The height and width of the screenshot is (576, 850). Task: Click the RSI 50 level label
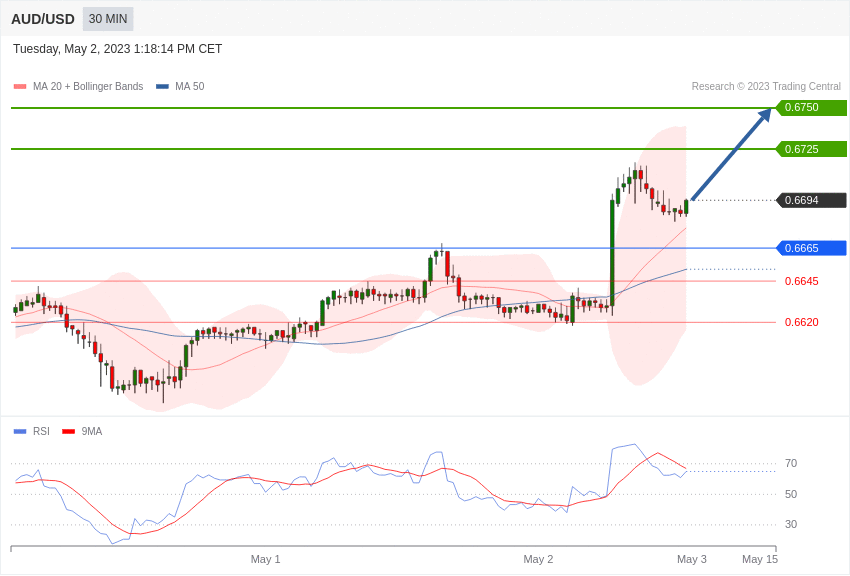[x=791, y=494]
